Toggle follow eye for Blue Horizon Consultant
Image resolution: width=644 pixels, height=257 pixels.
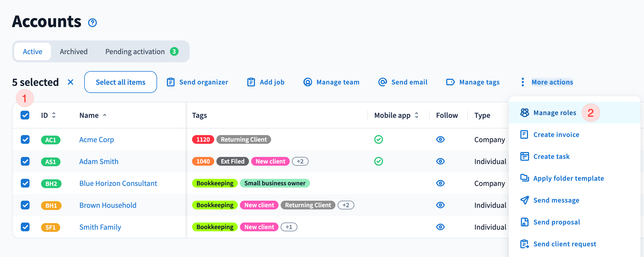(440, 183)
